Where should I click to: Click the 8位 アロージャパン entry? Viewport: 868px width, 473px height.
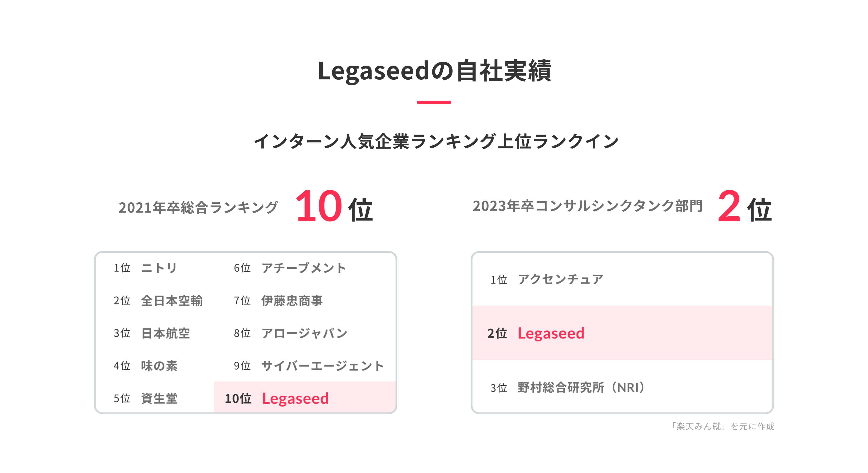[290, 333]
